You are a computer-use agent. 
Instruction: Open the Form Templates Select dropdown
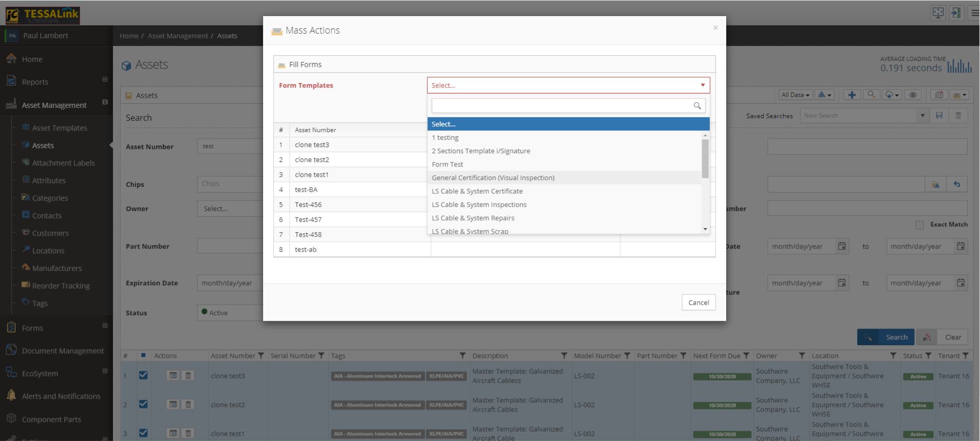pyautogui.click(x=568, y=85)
